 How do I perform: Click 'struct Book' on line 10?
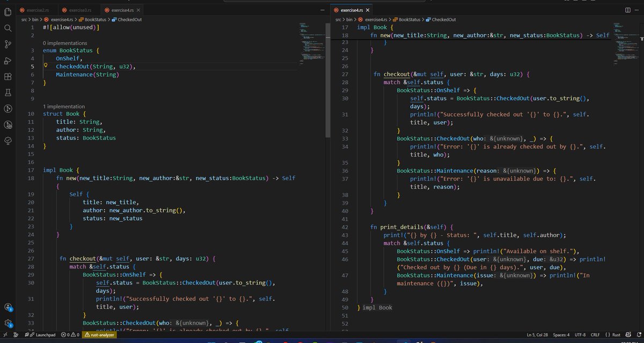(x=61, y=114)
